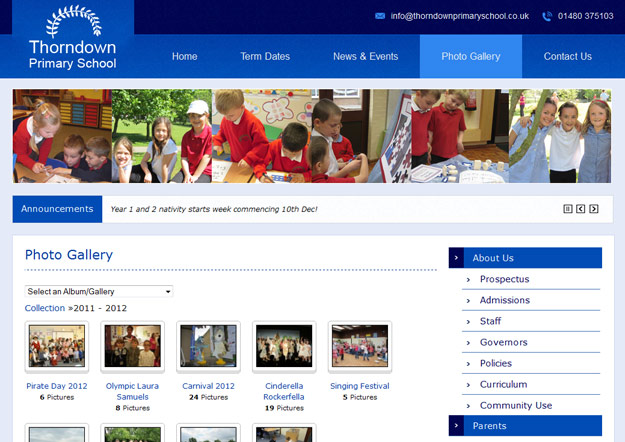
Task: Click the phone number 01480 375103
Action: [x=586, y=16]
